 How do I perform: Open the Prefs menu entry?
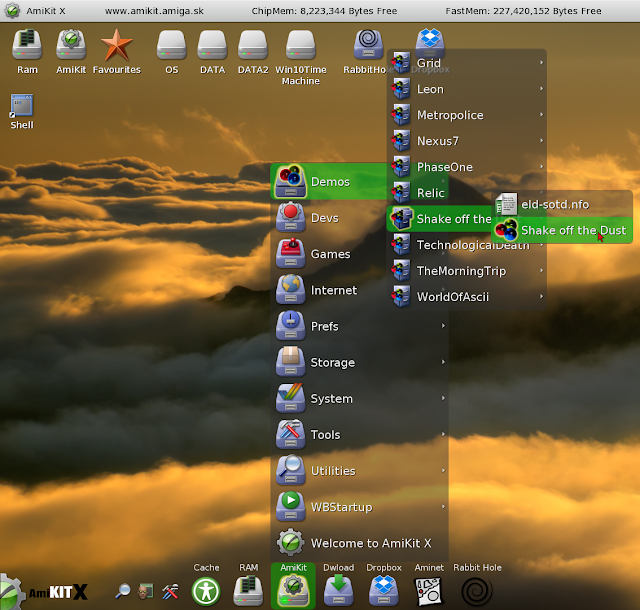click(x=359, y=326)
